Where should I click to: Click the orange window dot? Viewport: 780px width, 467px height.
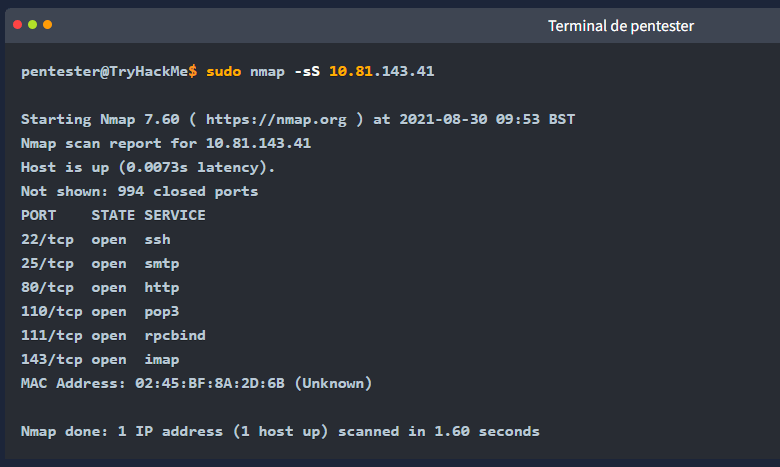coord(47,25)
